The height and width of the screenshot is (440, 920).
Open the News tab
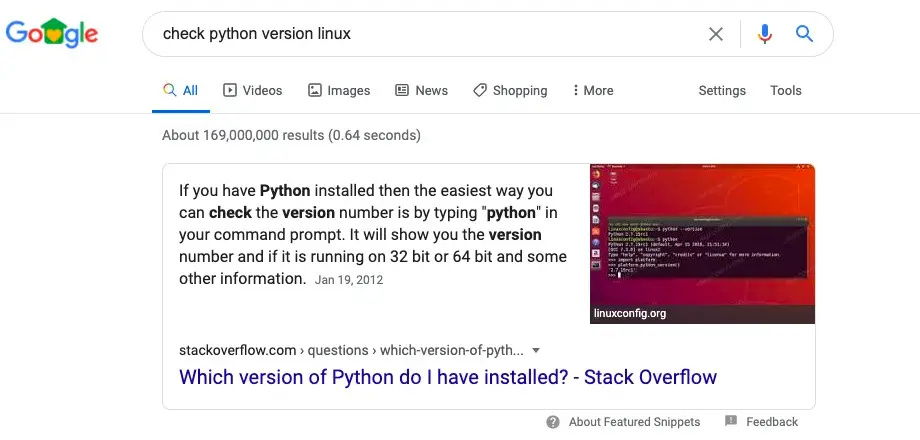point(421,90)
